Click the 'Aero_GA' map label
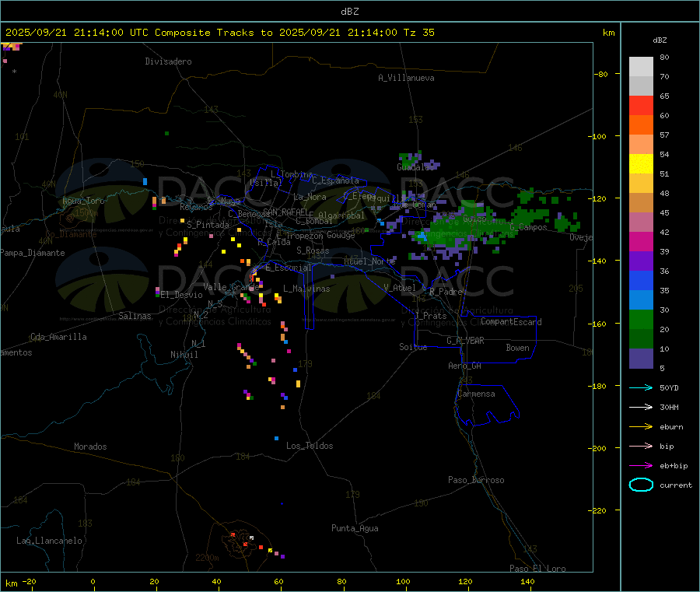Screen dimensions: 700x592 (x=465, y=366)
